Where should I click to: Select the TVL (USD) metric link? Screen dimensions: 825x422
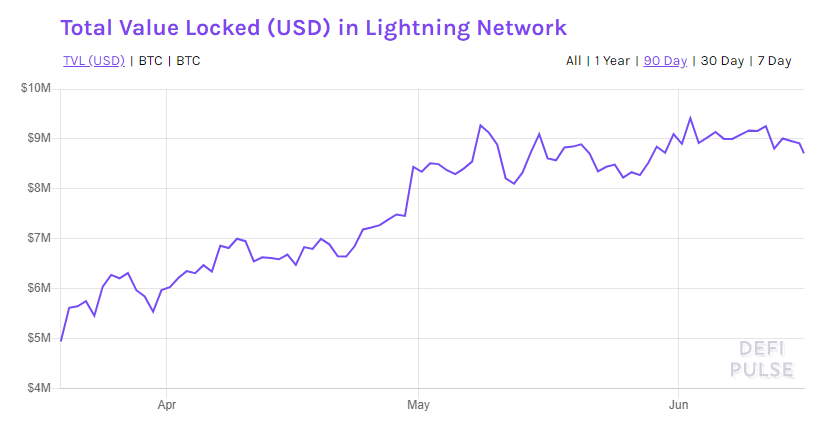tap(94, 61)
